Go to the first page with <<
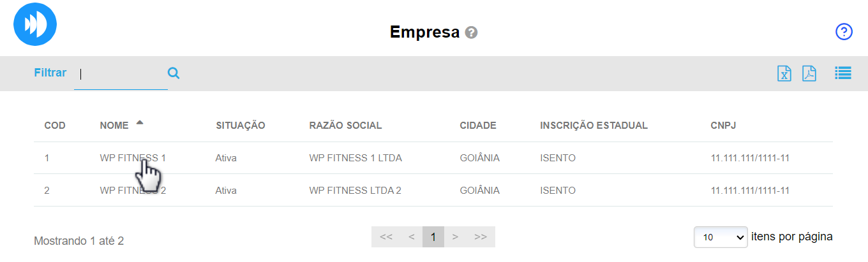This screenshot has width=868, height=262. 385,237
